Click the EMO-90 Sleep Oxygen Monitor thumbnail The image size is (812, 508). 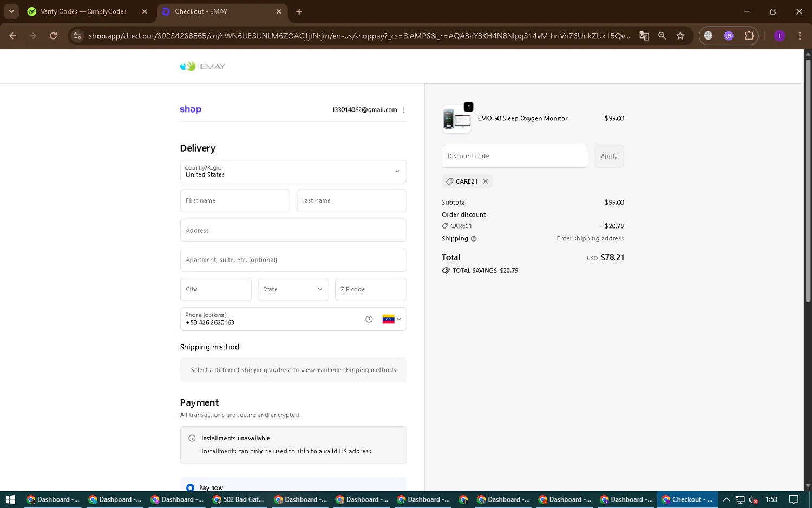(x=457, y=119)
